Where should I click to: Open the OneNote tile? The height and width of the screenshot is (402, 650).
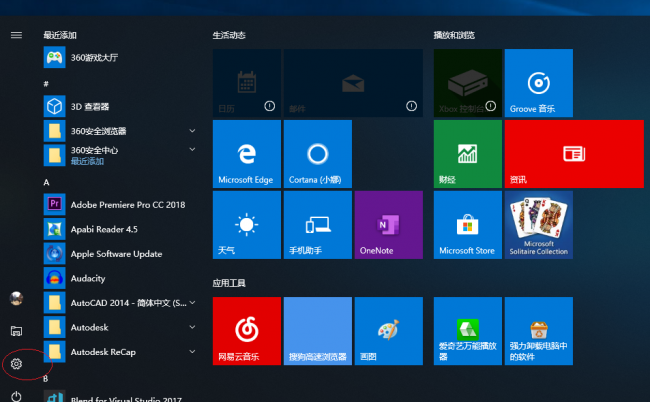point(388,225)
